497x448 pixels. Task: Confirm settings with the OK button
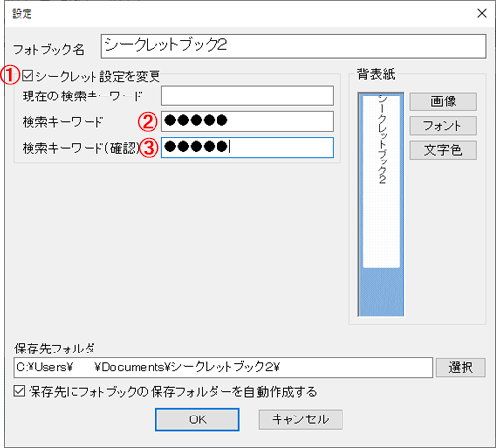tap(198, 419)
